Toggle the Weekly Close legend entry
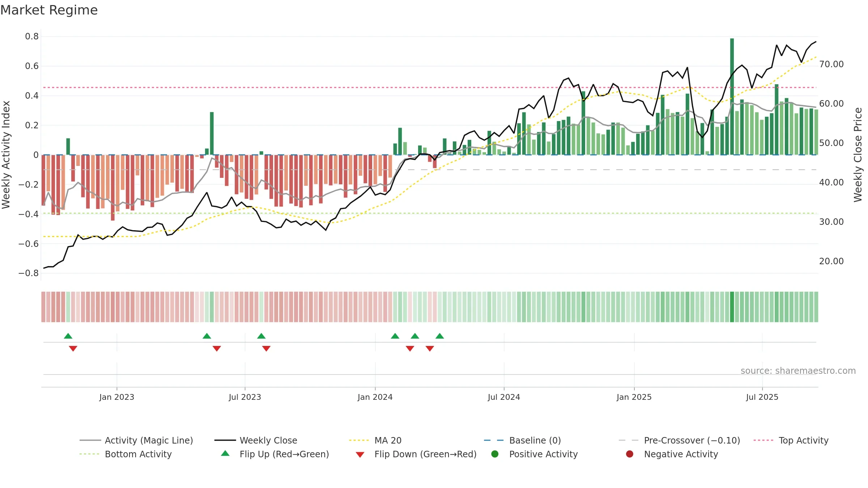 tap(256, 440)
